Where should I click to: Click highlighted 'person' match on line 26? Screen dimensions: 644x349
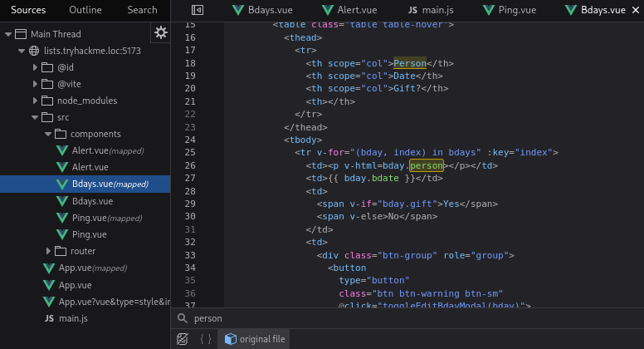[427, 165]
